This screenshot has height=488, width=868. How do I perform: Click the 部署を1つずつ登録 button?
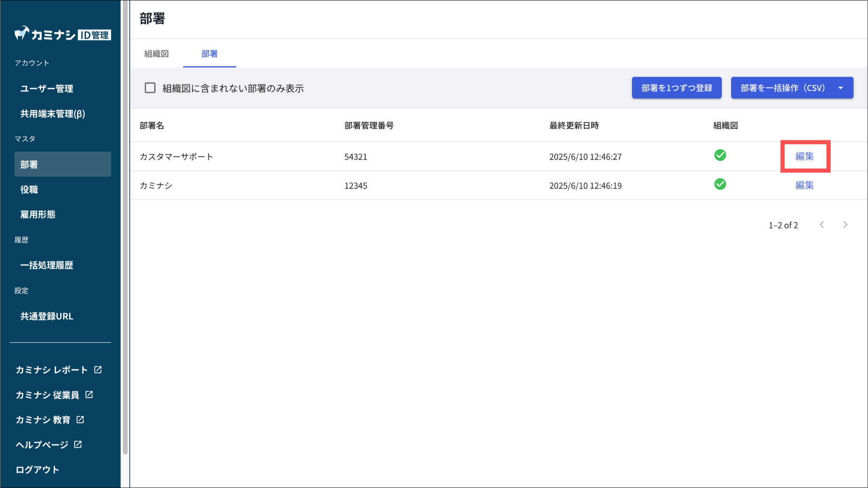click(677, 88)
